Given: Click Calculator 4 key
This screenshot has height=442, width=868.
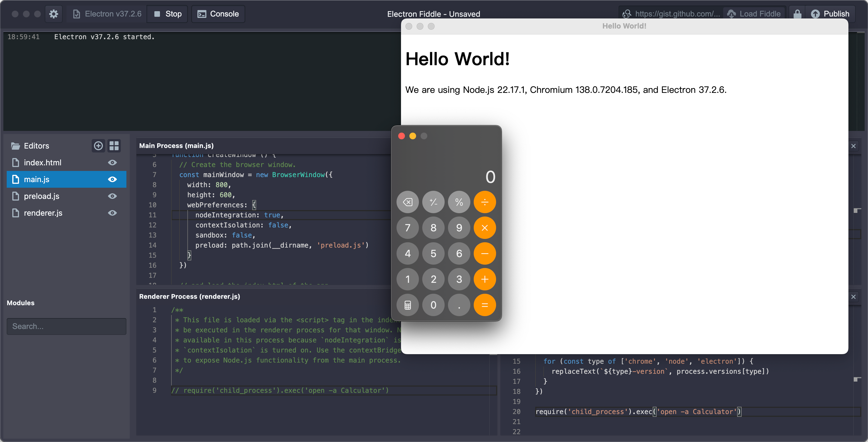Looking at the screenshot, I should tap(408, 253).
